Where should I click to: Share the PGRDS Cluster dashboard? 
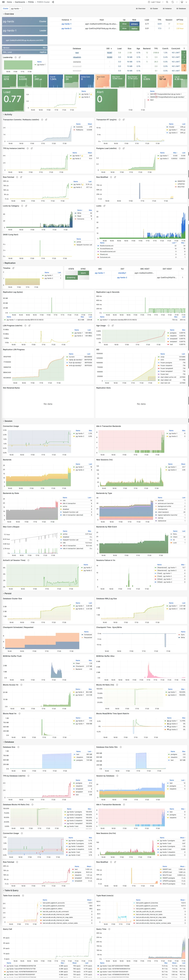point(53,2)
